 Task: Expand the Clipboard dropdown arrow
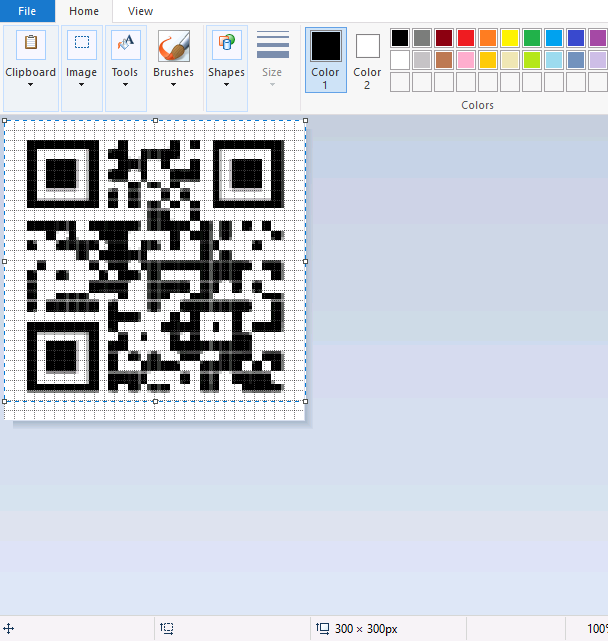[x=30, y=85]
